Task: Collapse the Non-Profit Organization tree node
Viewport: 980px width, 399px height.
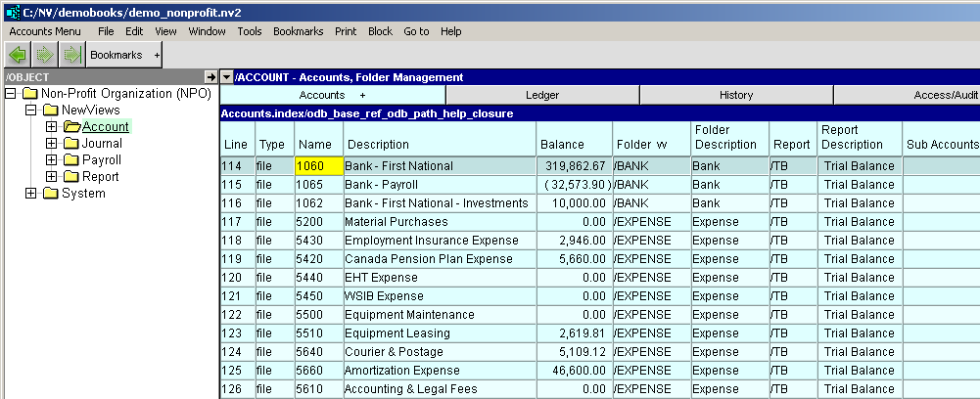Action: pyautogui.click(x=11, y=94)
